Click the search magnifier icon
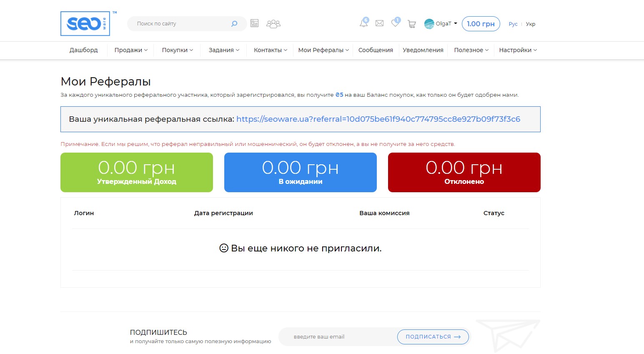The image size is (644, 354). (234, 24)
